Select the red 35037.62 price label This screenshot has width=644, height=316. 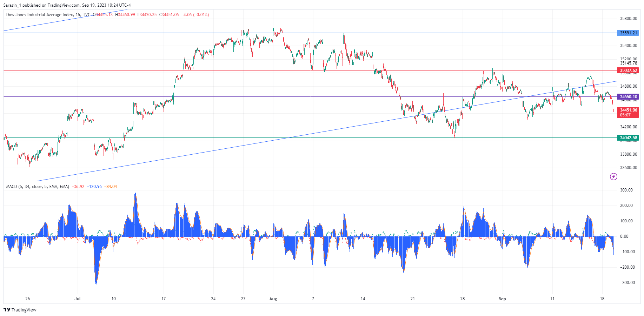(628, 70)
